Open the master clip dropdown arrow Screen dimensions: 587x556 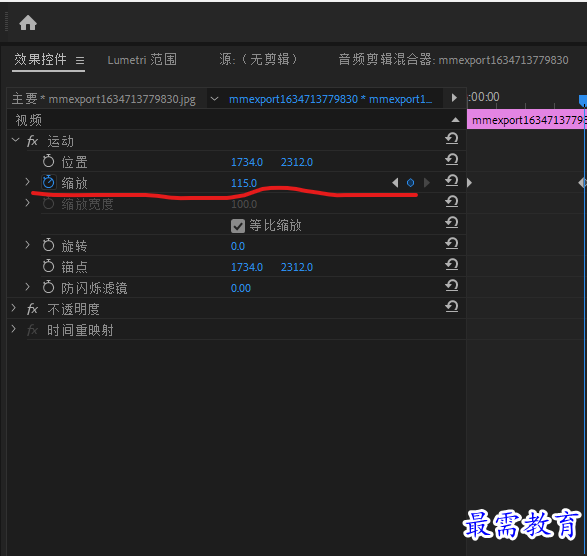click(215, 99)
